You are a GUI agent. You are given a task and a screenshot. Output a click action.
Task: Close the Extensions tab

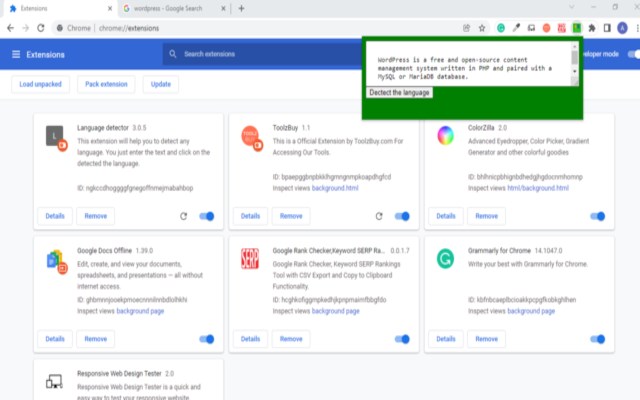[x=110, y=9]
